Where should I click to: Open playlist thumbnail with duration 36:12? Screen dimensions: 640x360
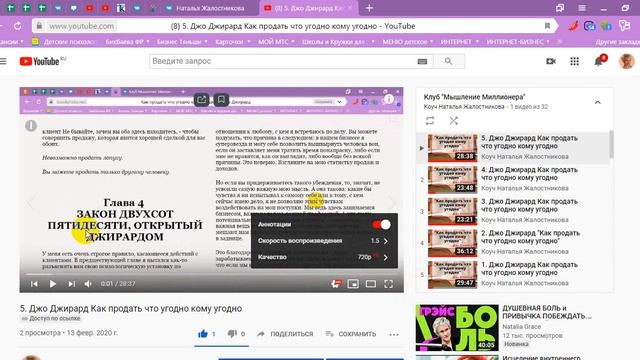453,242
